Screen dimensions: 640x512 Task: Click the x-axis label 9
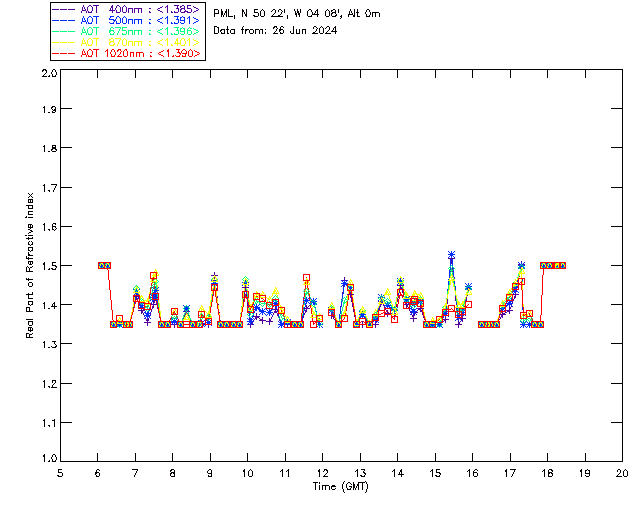(210, 473)
